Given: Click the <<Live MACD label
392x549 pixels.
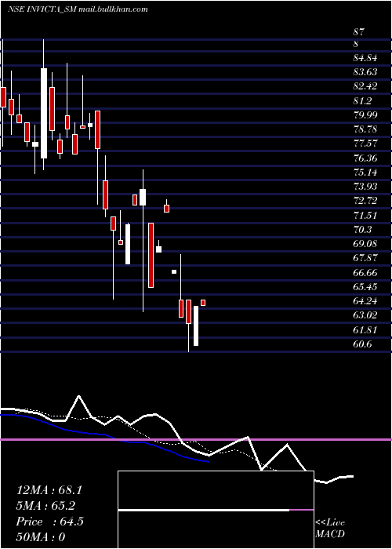Looking at the screenshot, I should (330, 529).
